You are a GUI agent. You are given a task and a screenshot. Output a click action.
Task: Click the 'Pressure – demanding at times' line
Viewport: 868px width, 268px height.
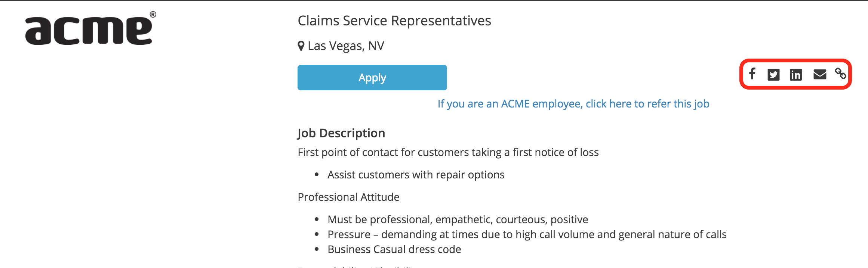click(527, 234)
